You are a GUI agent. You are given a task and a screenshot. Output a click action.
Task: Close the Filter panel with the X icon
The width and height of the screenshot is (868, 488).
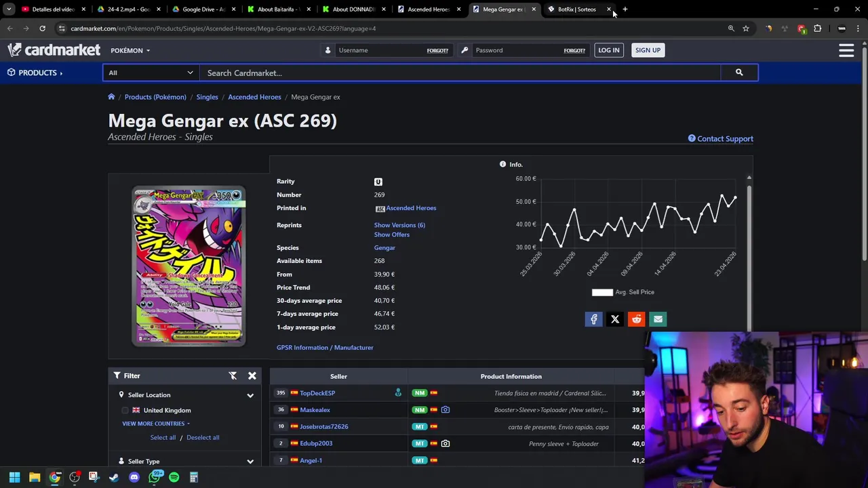[252, 375]
